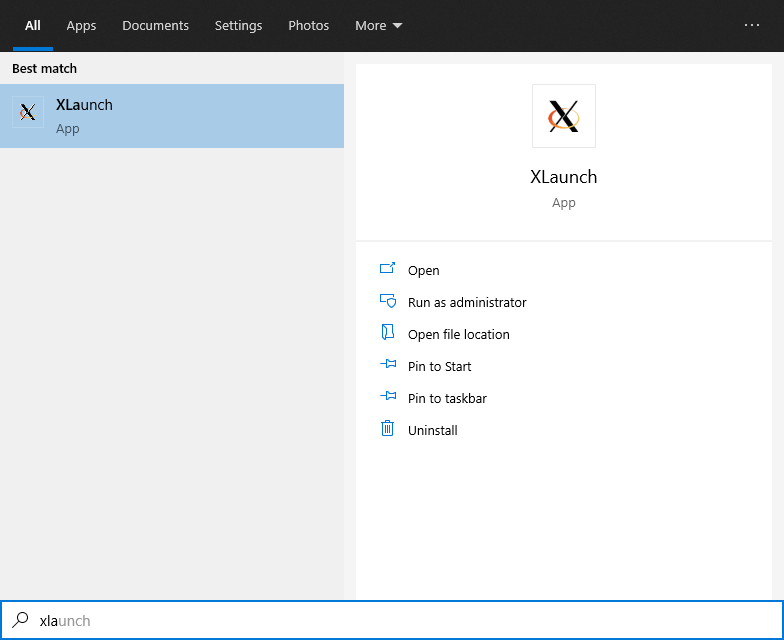
Task: Click the XLaunch title in preview pane
Action: pyautogui.click(x=564, y=177)
